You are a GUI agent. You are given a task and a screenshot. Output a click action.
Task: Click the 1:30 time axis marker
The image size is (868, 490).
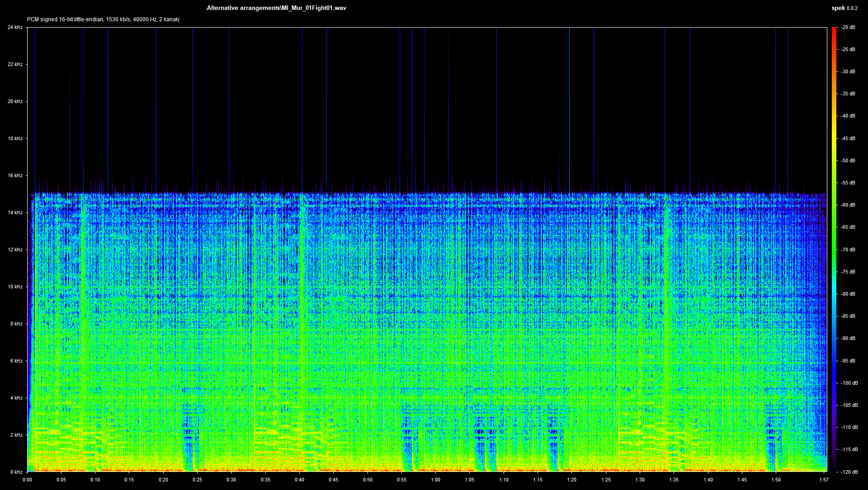tap(640, 480)
